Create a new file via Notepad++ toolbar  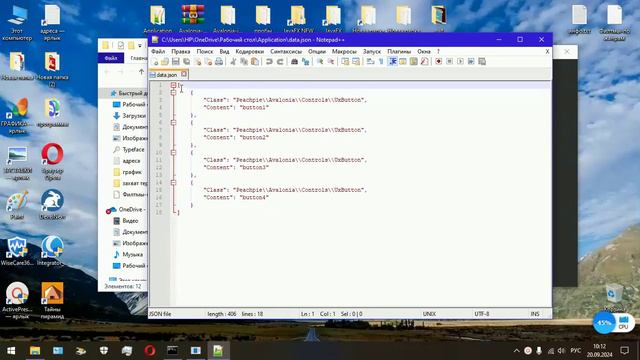click(x=155, y=62)
